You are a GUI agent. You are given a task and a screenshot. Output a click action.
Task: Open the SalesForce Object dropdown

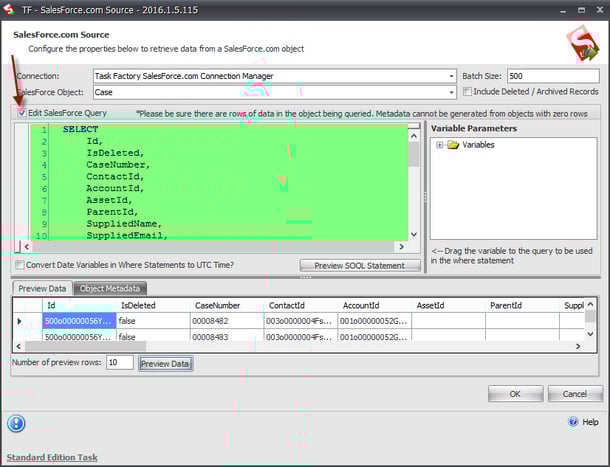(451, 92)
